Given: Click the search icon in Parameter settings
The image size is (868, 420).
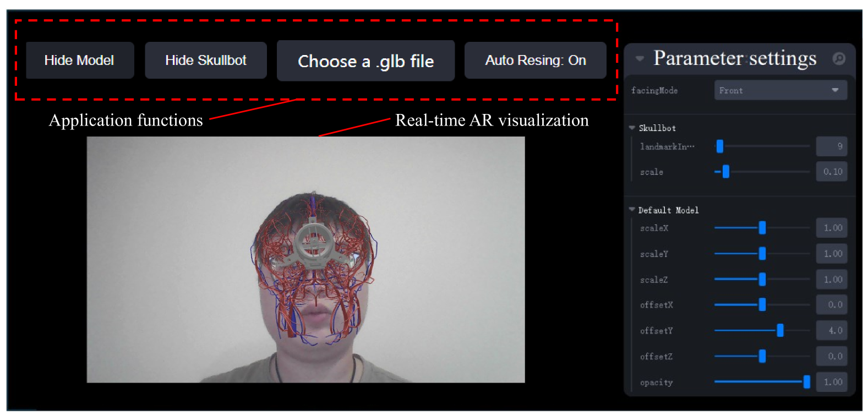Looking at the screenshot, I should (839, 58).
